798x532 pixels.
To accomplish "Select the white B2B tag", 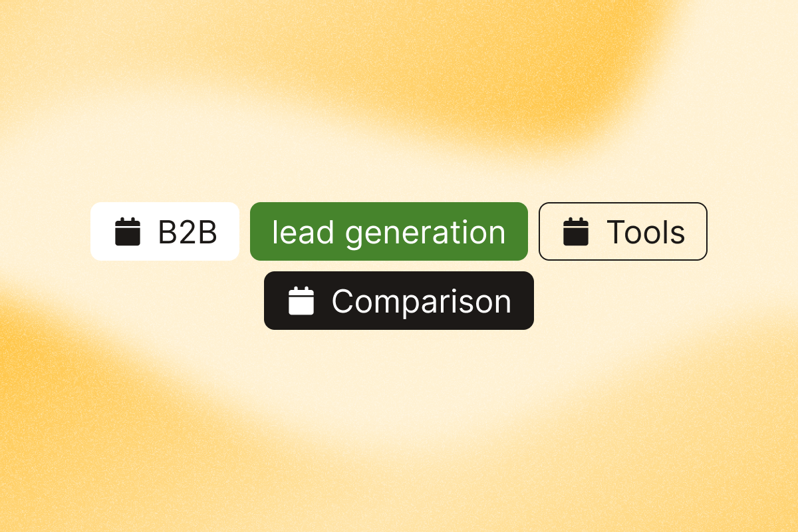I will [165, 231].
